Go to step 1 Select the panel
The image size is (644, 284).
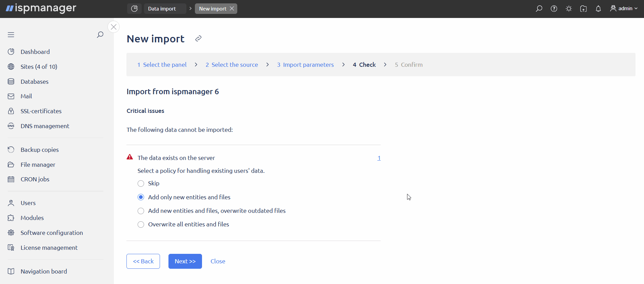(162, 65)
